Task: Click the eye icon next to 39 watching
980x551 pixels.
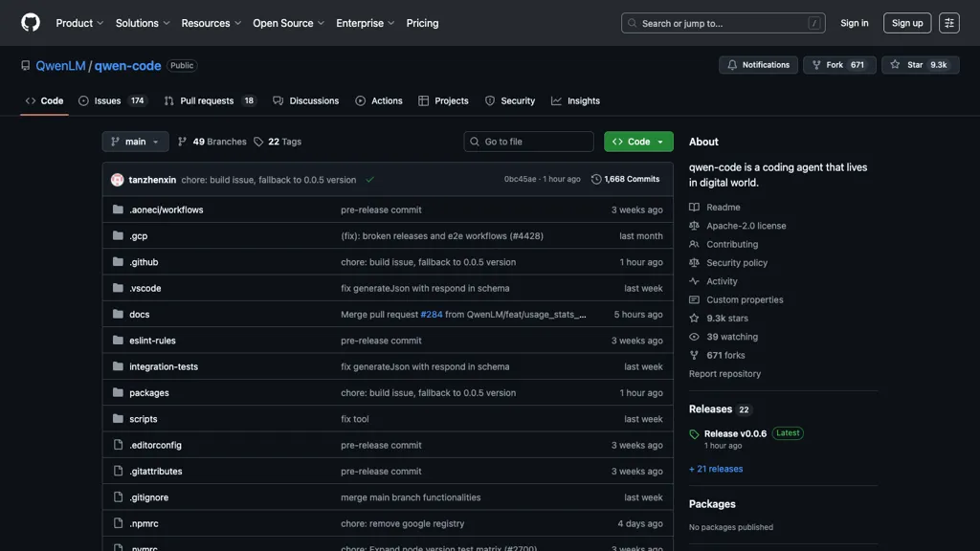Action: pyautogui.click(x=695, y=337)
